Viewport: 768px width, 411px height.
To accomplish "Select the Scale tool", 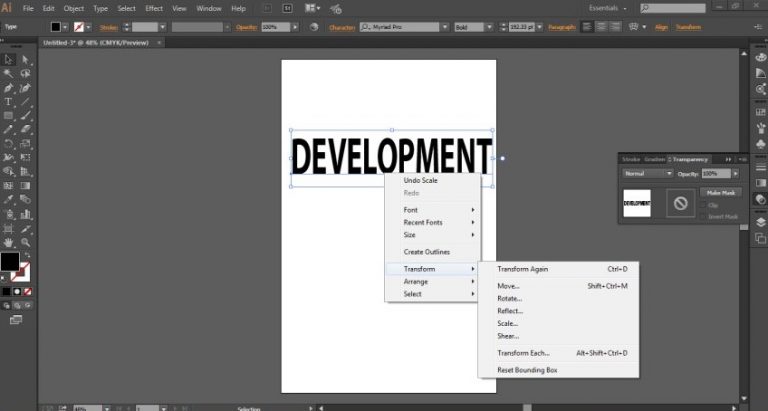I will click(25, 144).
